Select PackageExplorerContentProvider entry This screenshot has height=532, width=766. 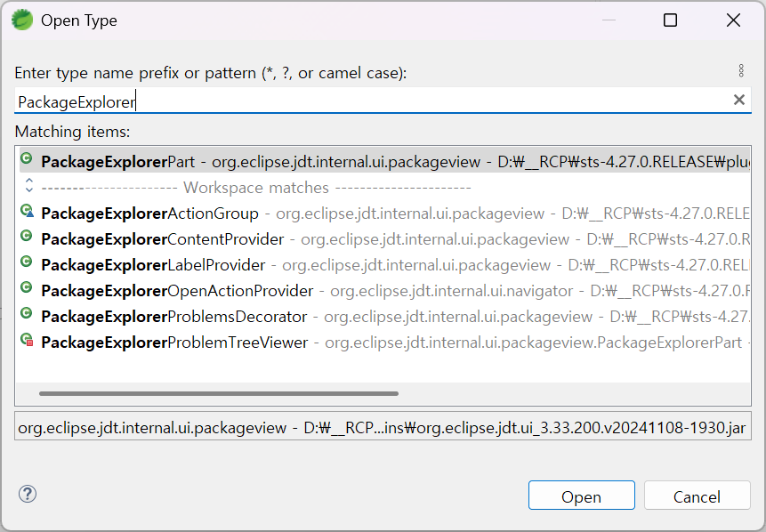pyautogui.click(x=385, y=239)
